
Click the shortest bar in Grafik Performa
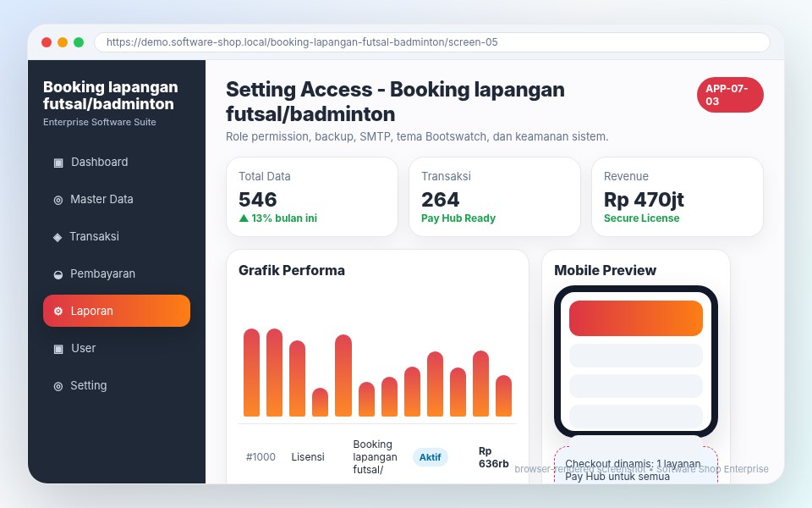320,402
